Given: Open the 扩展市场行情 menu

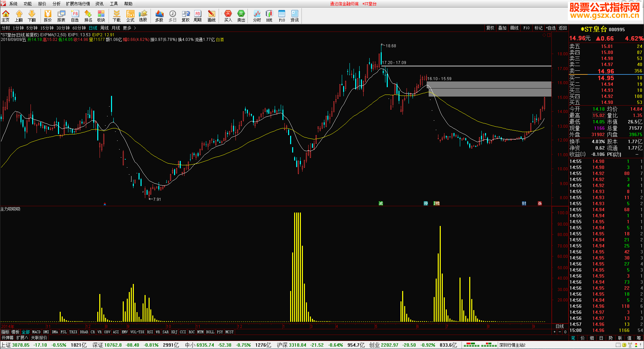Looking at the screenshot, I should [78, 4].
